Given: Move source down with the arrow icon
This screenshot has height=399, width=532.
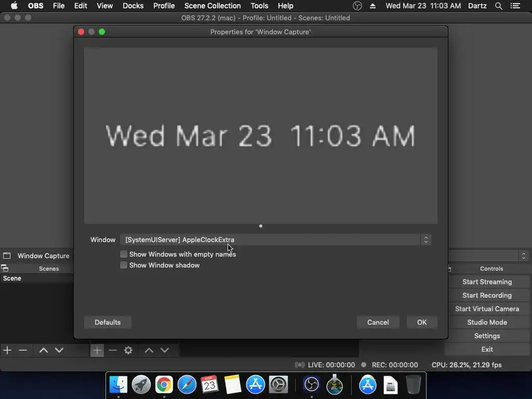Looking at the screenshot, I should [165, 350].
